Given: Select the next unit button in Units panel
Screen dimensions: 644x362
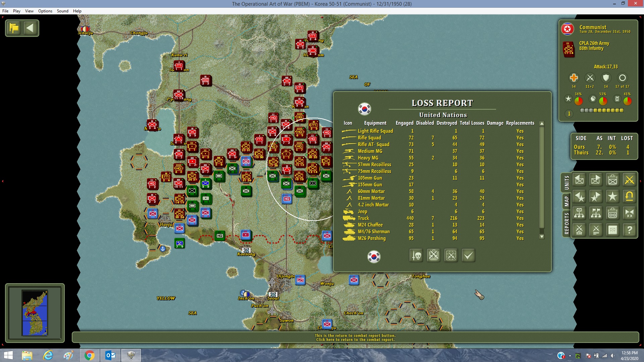Looking at the screenshot, I should tap(596, 180).
